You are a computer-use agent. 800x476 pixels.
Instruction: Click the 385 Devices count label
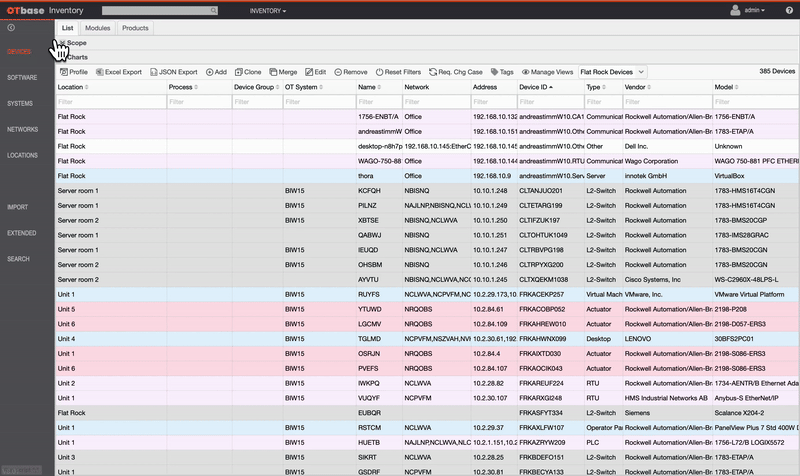777,71
